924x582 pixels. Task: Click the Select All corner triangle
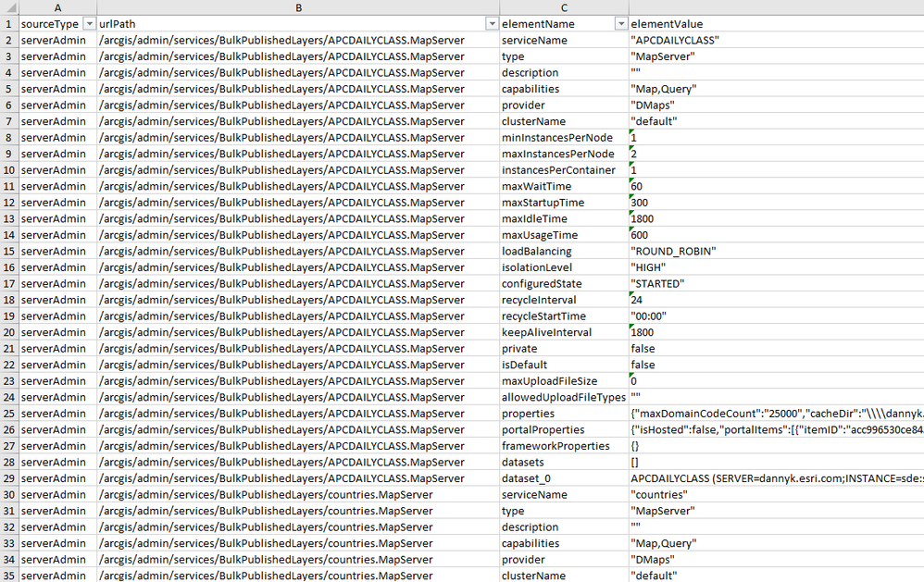(x=9, y=7)
